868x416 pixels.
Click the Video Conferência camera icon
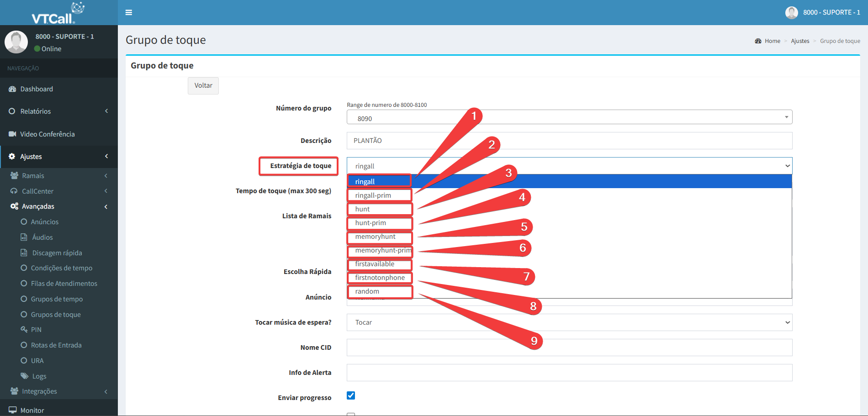(x=12, y=134)
